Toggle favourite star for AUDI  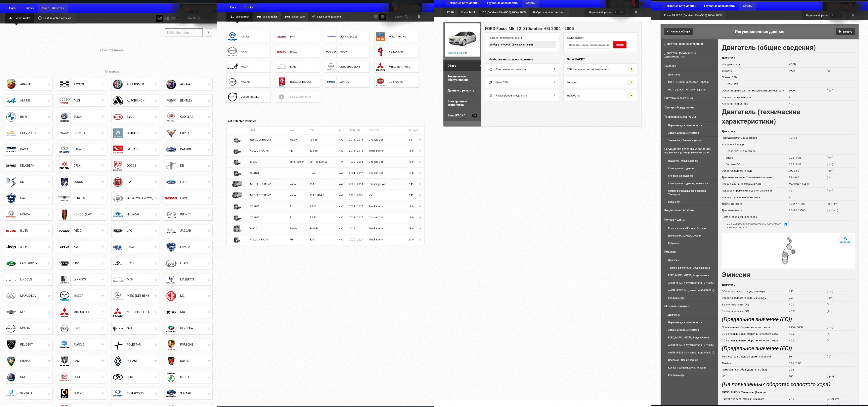point(102,100)
